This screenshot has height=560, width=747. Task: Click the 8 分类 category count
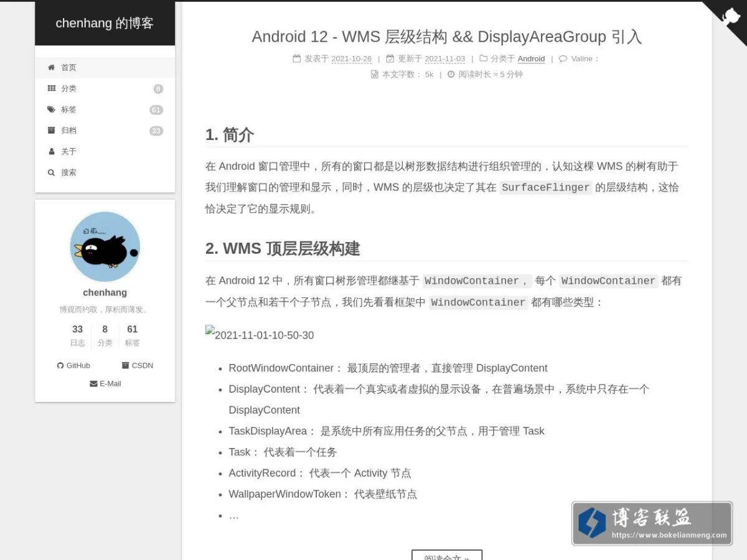click(x=105, y=335)
